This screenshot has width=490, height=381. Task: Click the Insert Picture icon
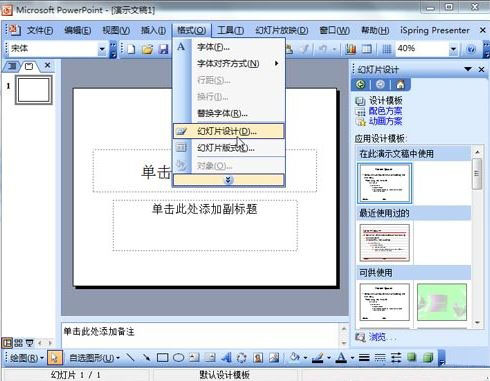coord(274,358)
